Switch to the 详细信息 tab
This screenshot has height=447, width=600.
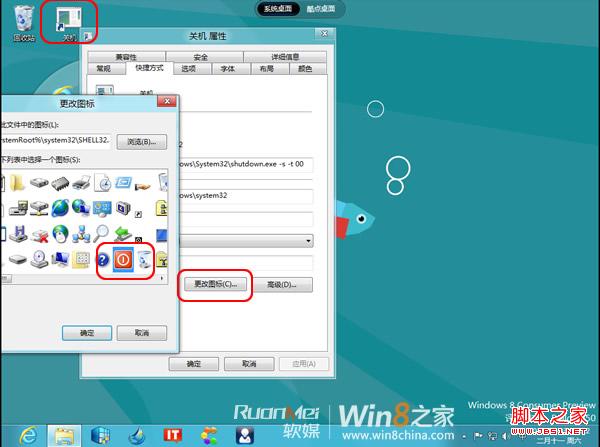[x=285, y=57]
